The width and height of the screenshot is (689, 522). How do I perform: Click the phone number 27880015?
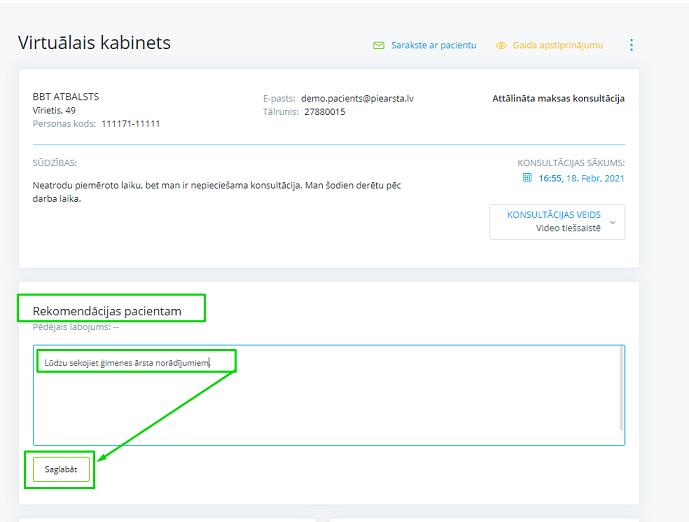click(323, 112)
